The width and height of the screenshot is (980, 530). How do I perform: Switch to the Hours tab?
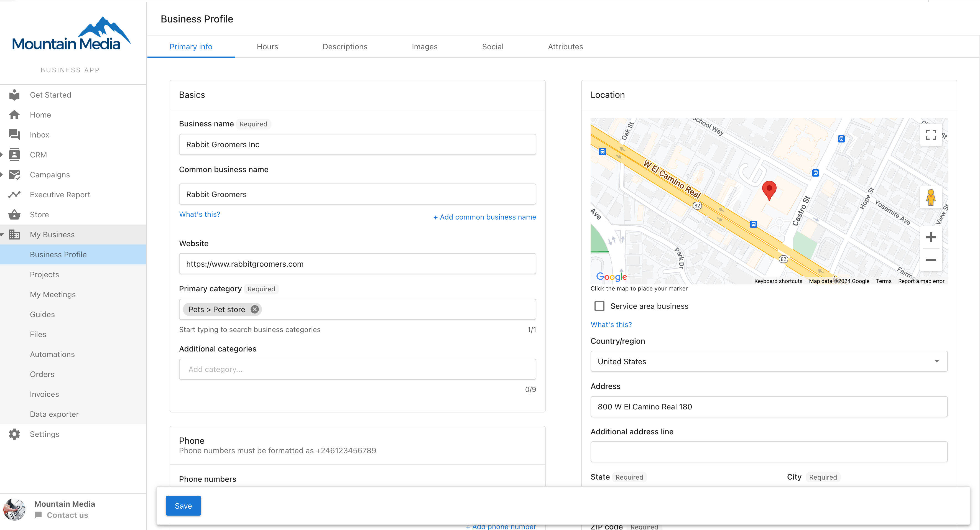pos(267,47)
